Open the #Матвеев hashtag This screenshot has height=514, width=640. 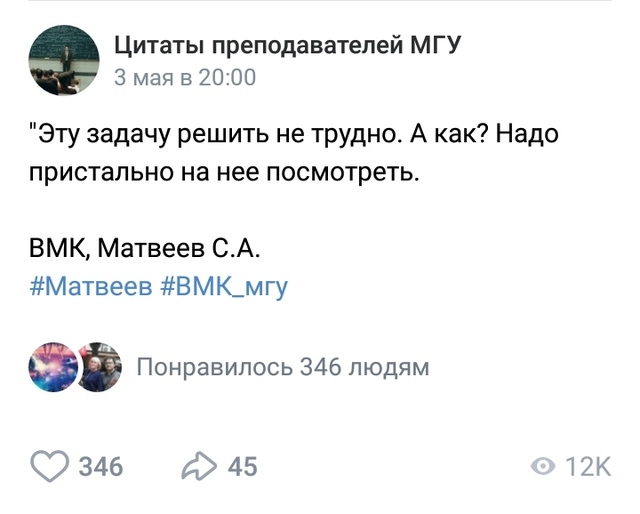[x=91, y=288]
